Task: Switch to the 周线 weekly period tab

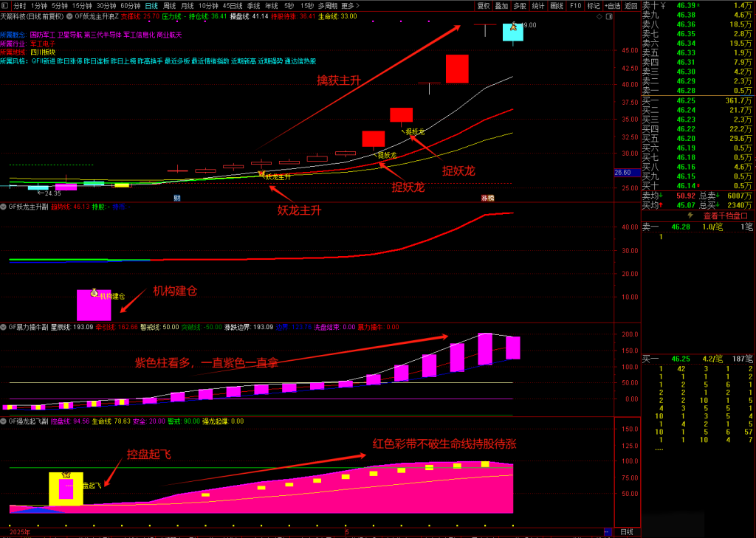Action: point(169,5)
